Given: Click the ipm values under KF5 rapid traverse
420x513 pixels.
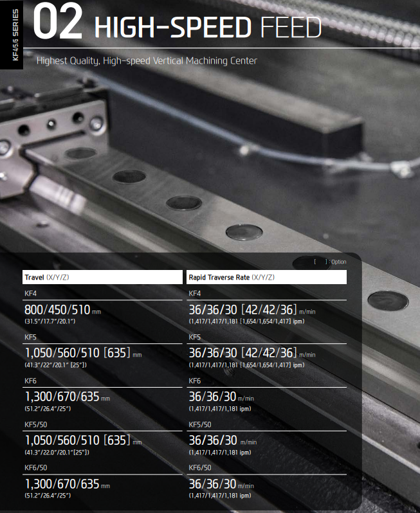Looking at the screenshot, I should [x=246, y=365].
